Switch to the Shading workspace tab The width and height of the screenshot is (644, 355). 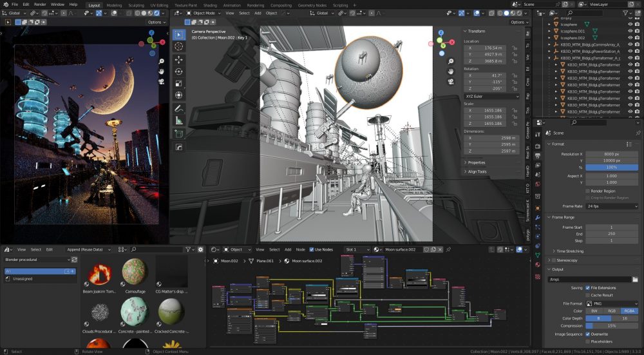click(210, 5)
